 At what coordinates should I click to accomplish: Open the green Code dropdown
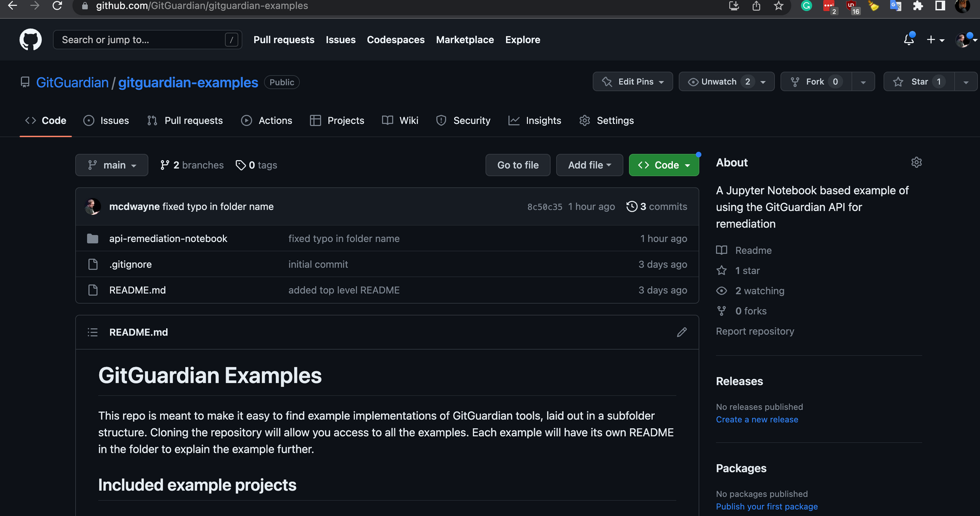click(x=664, y=165)
